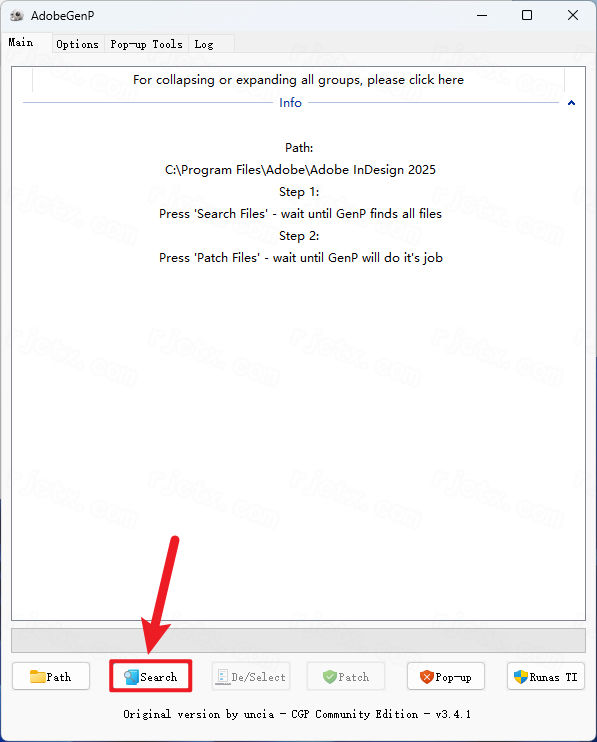Click the InDesign 2025 path text
597x742 pixels.
click(300, 170)
